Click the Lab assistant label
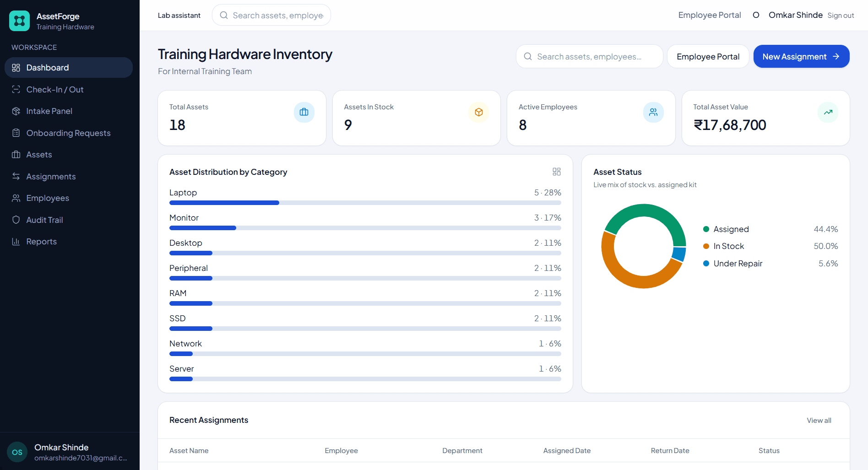This screenshot has height=470, width=868. (179, 16)
